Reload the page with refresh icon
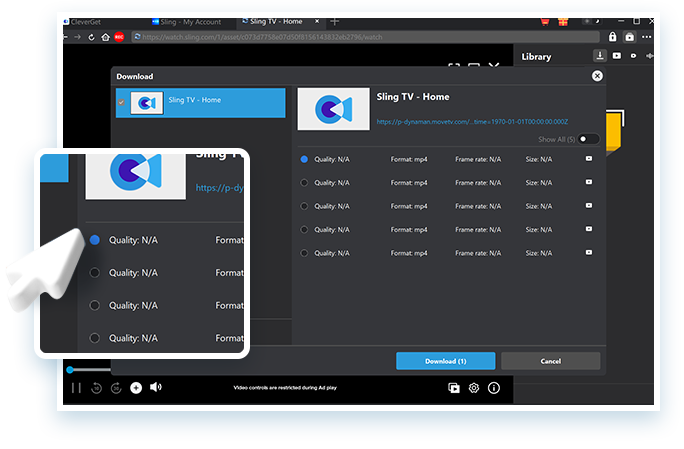The width and height of the screenshot is (684, 449). [91, 37]
